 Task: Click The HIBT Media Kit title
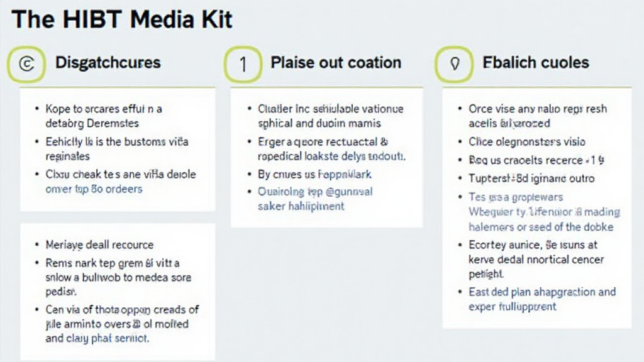pos(122,20)
